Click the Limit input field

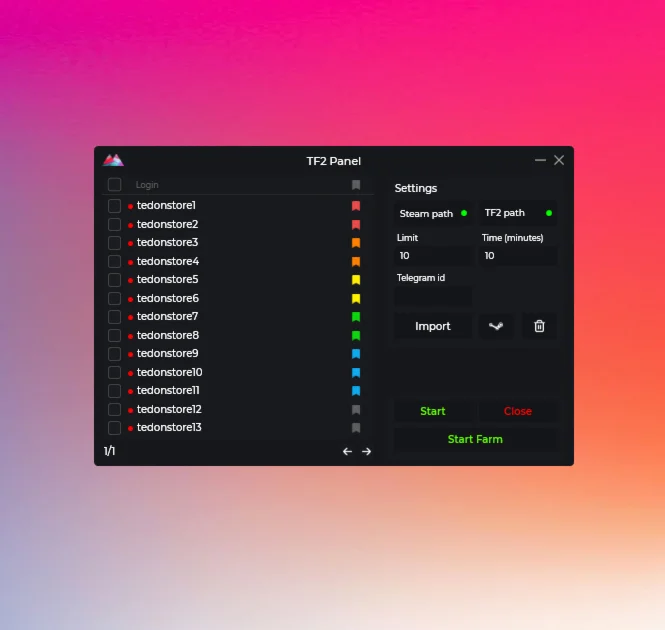(x=433, y=255)
